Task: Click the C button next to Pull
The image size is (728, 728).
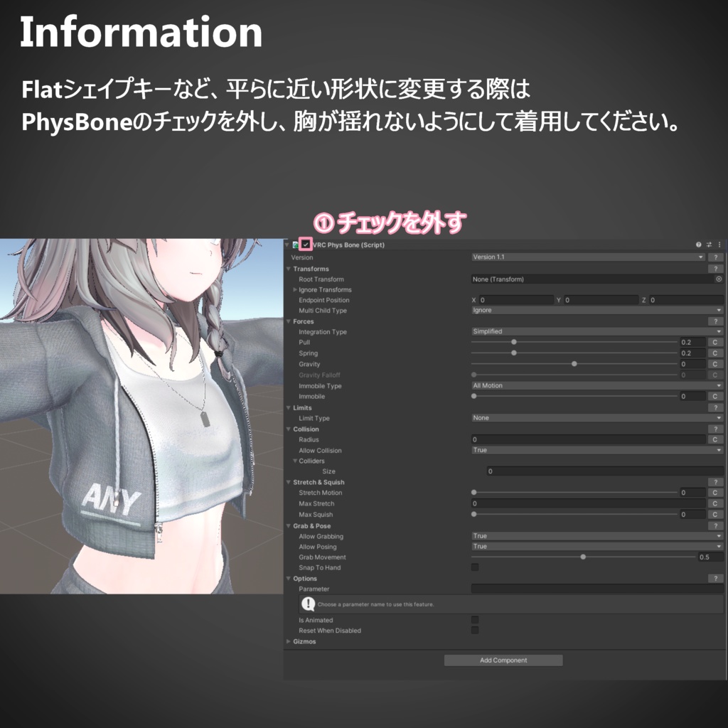Action: pyautogui.click(x=714, y=342)
